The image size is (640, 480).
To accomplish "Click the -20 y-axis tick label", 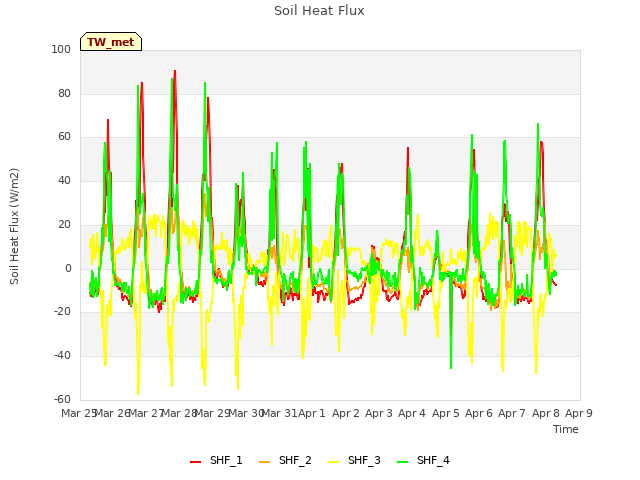I will pos(62,312).
